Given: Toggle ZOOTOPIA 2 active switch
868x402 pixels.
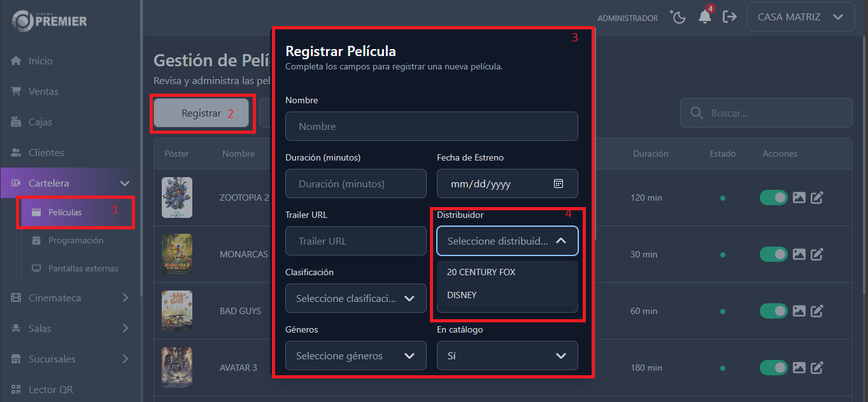Looking at the screenshot, I should [774, 197].
